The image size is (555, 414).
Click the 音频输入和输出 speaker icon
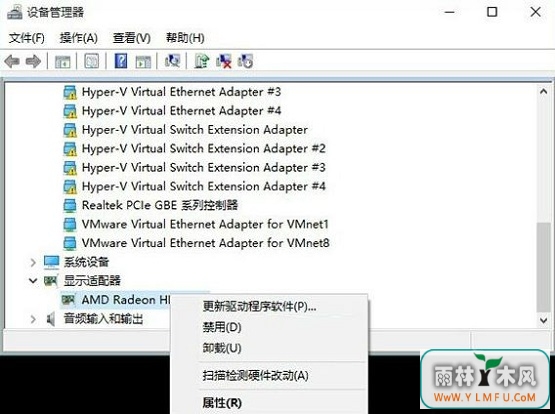[x=51, y=319]
